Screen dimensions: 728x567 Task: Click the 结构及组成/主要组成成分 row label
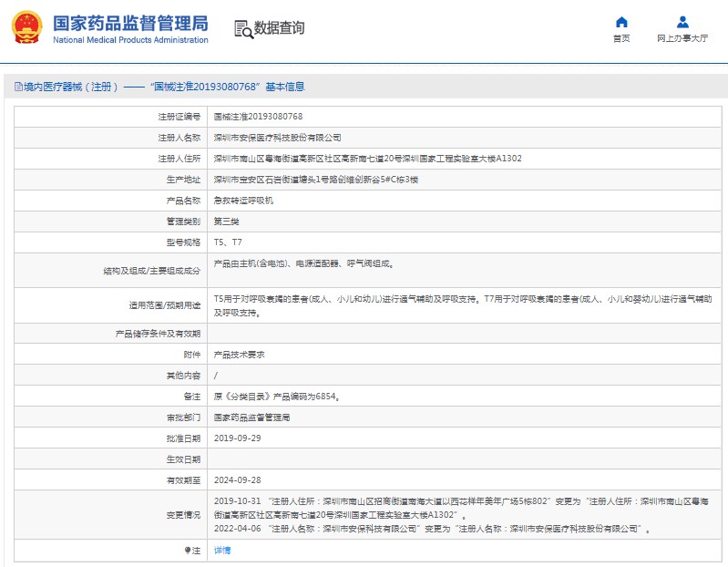tap(152, 271)
